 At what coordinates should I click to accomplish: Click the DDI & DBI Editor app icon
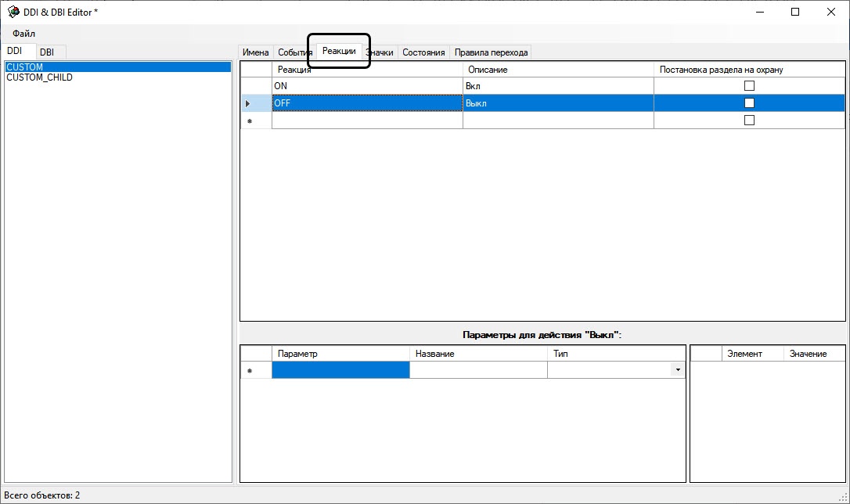(13, 12)
